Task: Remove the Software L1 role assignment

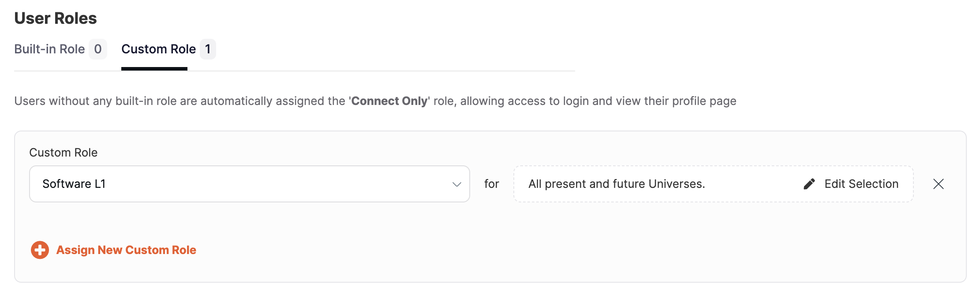Action: tap(938, 184)
